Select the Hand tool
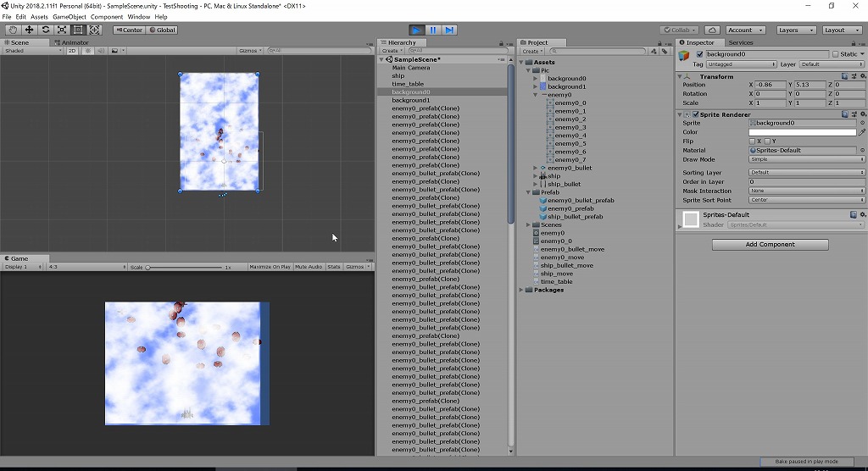Image resolution: width=868 pixels, height=471 pixels. pyautogui.click(x=13, y=30)
